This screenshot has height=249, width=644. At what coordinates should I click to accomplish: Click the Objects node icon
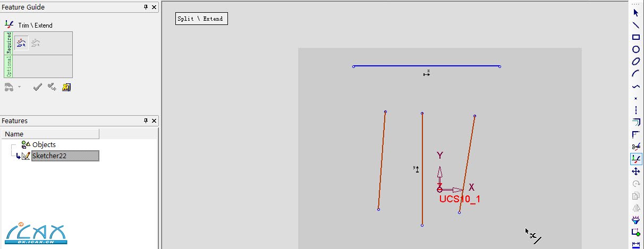pos(26,144)
